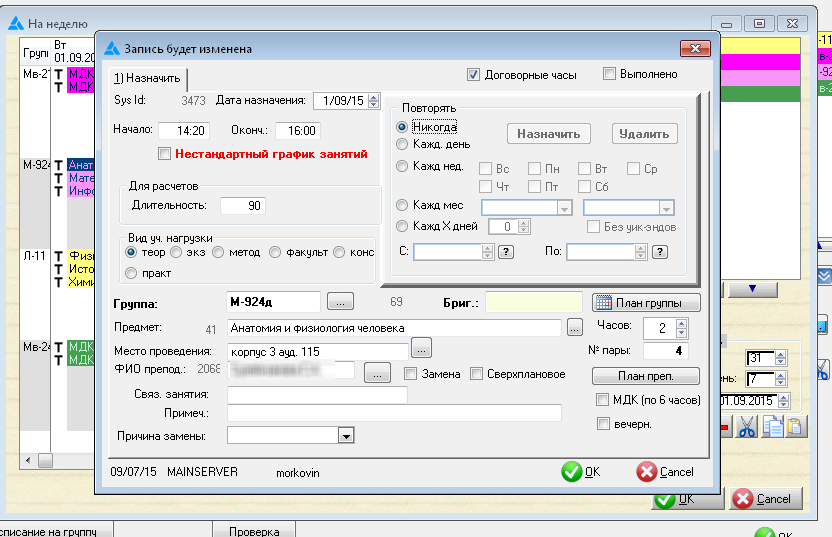The height and width of the screenshot is (537, 832).
Task: Click the copy documents icon
Action: pyautogui.click(x=772, y=427)
